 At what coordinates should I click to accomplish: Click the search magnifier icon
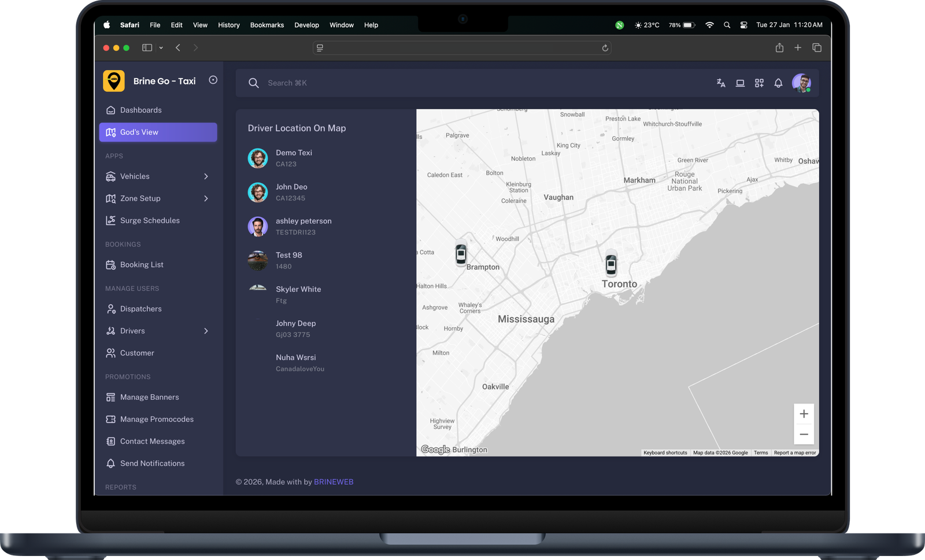(x=253, y=83)
